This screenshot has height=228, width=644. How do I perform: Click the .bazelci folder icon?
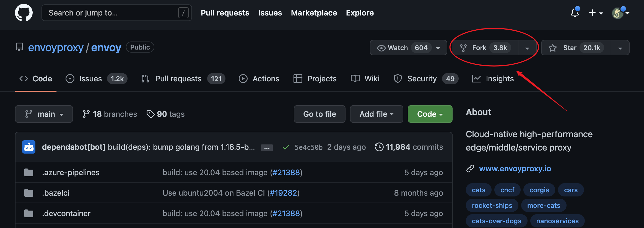[x=29, y=193]
